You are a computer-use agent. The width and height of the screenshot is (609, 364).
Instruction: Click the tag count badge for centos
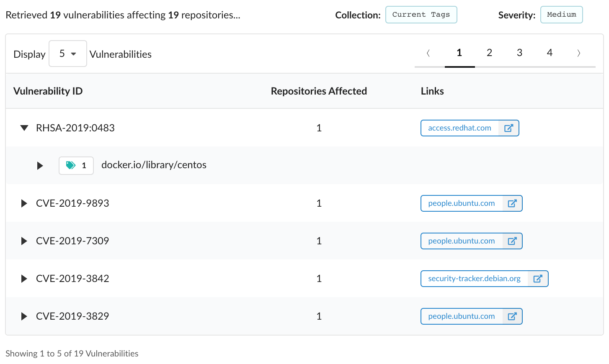[76, 166]
